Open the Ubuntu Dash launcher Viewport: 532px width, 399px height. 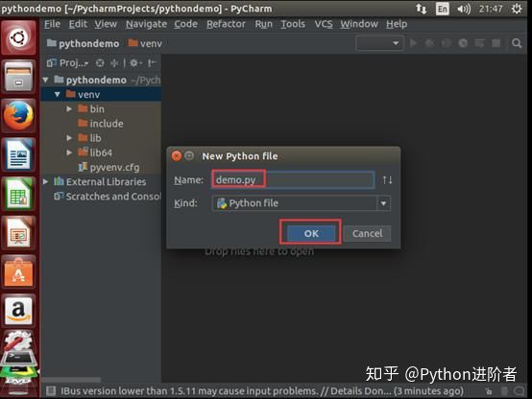pyautogui.click(x=18, y=37)
